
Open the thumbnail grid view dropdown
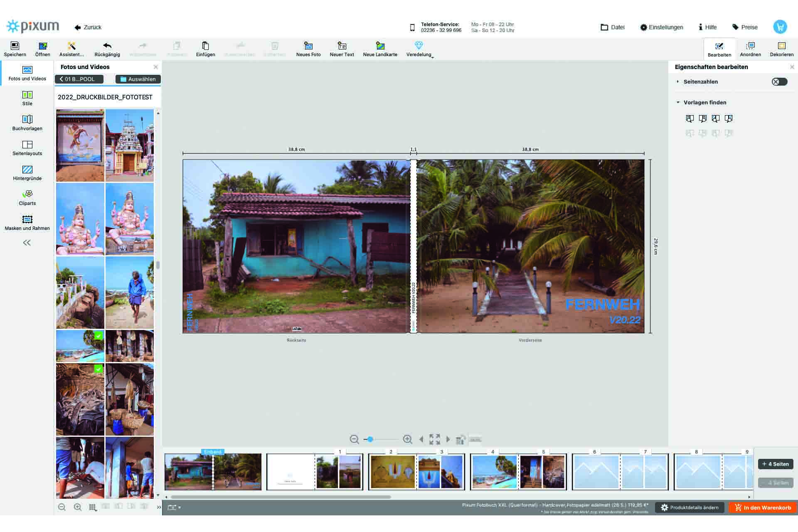(93, 507)
